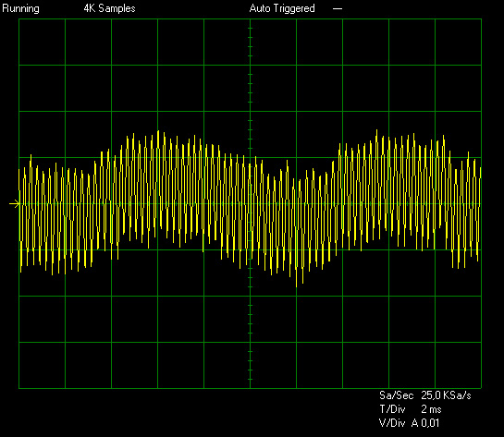
Task: Select the dash indicator beside Auto Triggered
Action: [x=338, y=8]
